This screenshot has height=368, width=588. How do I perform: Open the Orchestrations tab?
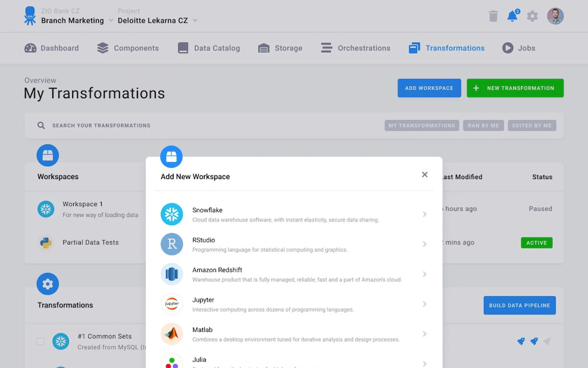[x=355, y=48]
